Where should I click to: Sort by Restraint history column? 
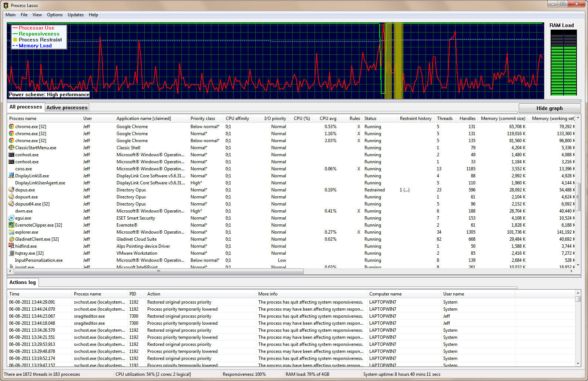(416, 118)
